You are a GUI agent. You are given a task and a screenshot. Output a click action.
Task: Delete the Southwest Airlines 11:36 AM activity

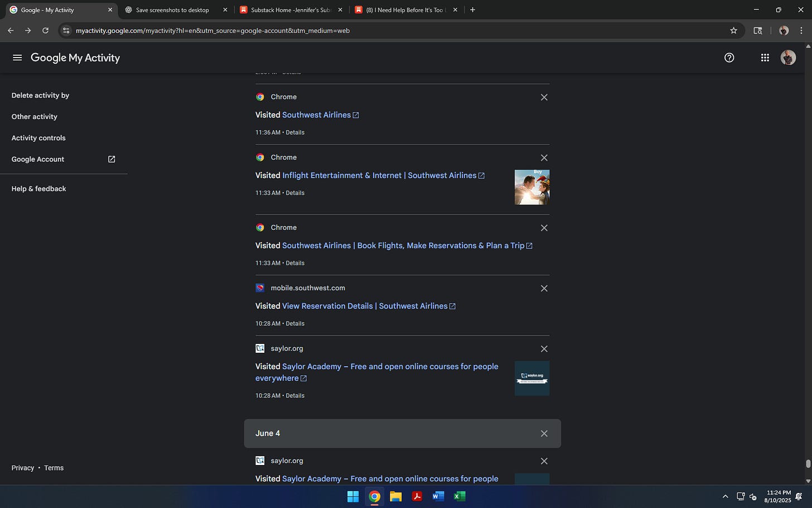pyautogui.click(x=544, y=97)
